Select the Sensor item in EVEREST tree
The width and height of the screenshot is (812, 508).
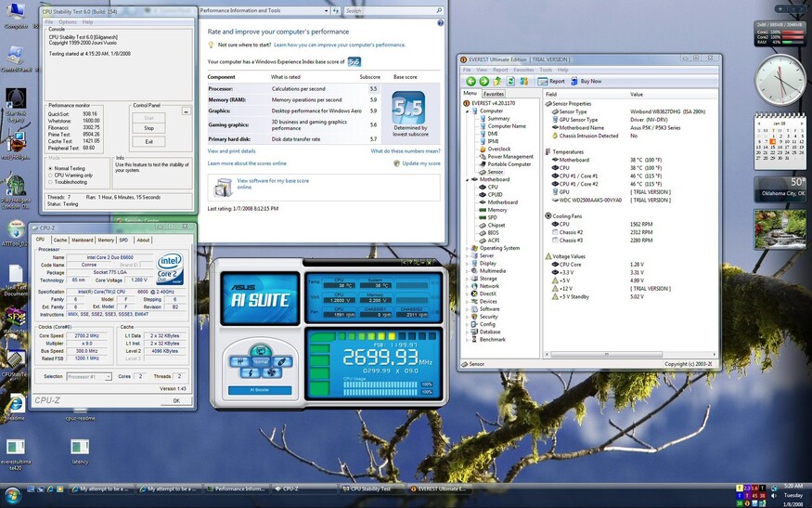(x=495, y=172)
